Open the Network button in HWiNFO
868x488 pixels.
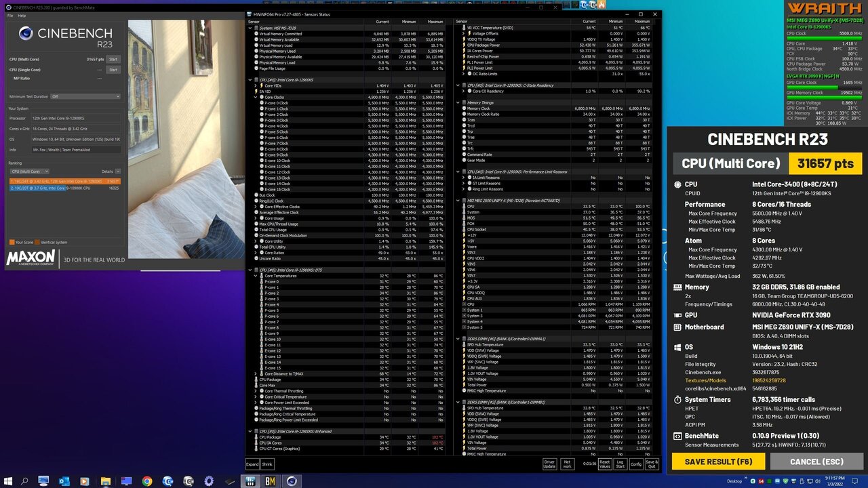[568, 464]
